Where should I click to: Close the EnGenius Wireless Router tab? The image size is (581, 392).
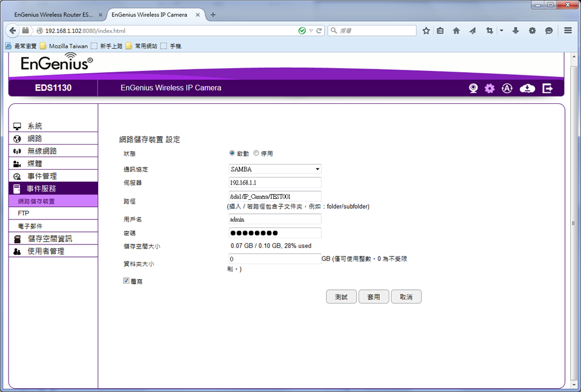[100, 15]
